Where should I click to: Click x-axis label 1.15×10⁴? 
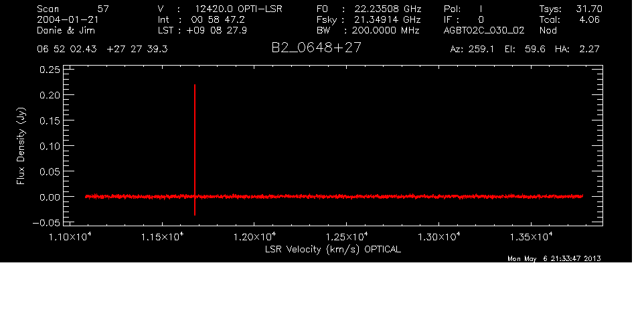[x=162, y=237]
